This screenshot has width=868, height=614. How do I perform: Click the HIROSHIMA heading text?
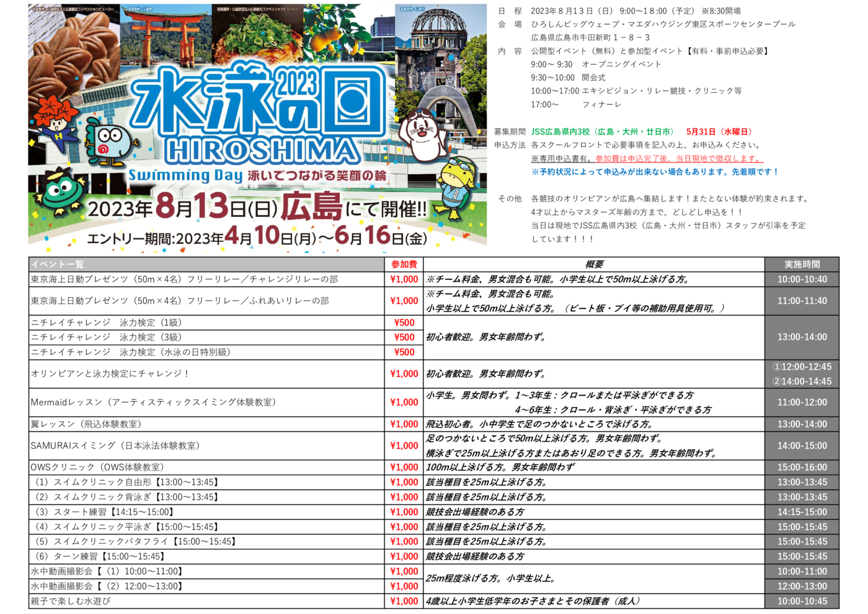click(262, 151)
